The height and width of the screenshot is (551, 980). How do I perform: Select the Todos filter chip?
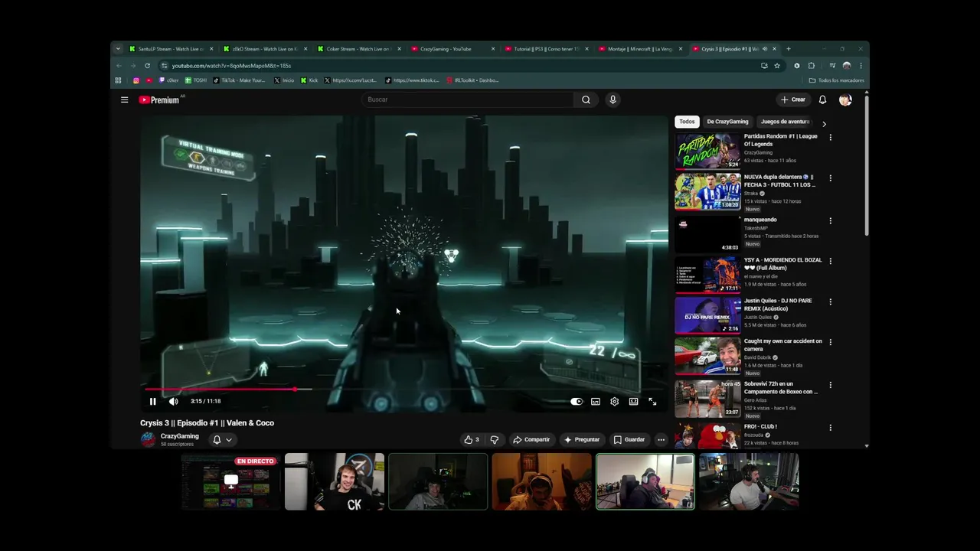point(687,122)
